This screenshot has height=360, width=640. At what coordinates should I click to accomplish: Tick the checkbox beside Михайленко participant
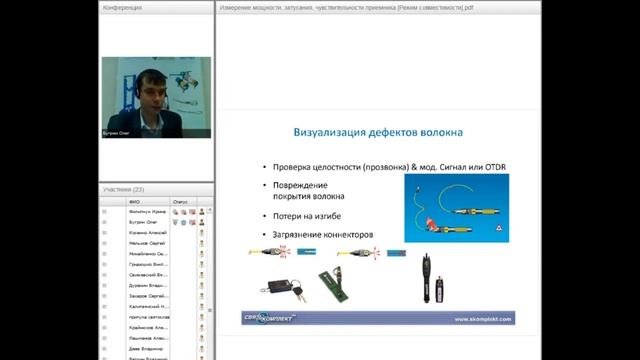coord(104,254)
